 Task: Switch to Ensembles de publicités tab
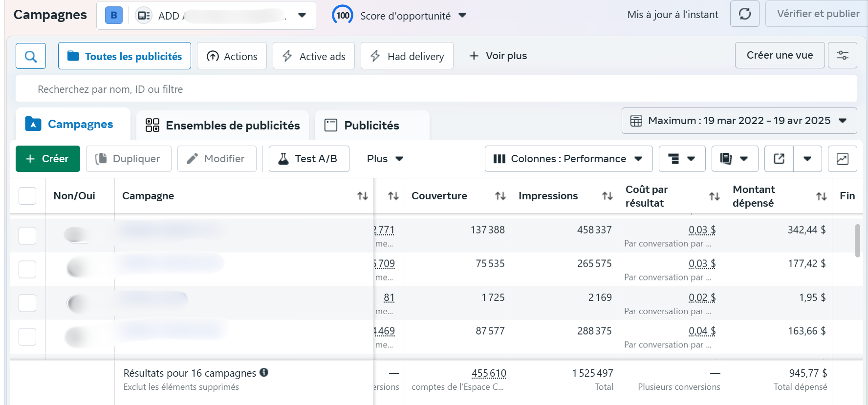[223, 126]
